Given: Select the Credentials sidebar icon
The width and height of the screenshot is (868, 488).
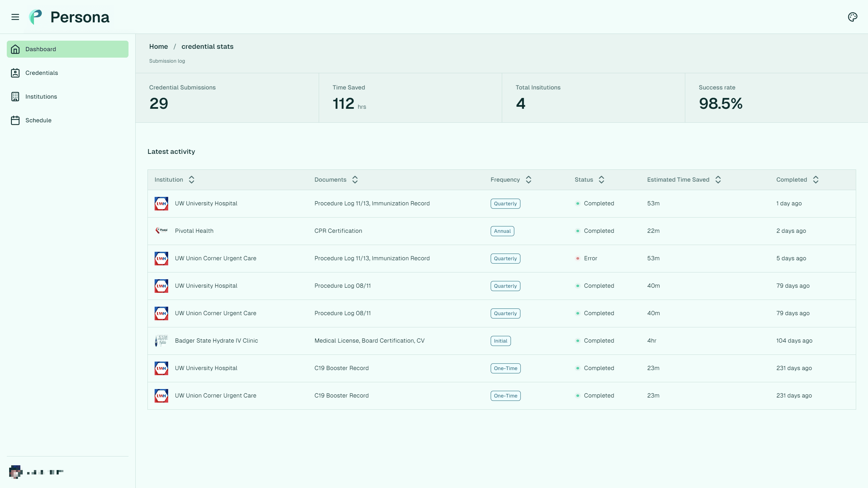Looking at the screenshot, I should pyautogui.click(x=15, y=73).
